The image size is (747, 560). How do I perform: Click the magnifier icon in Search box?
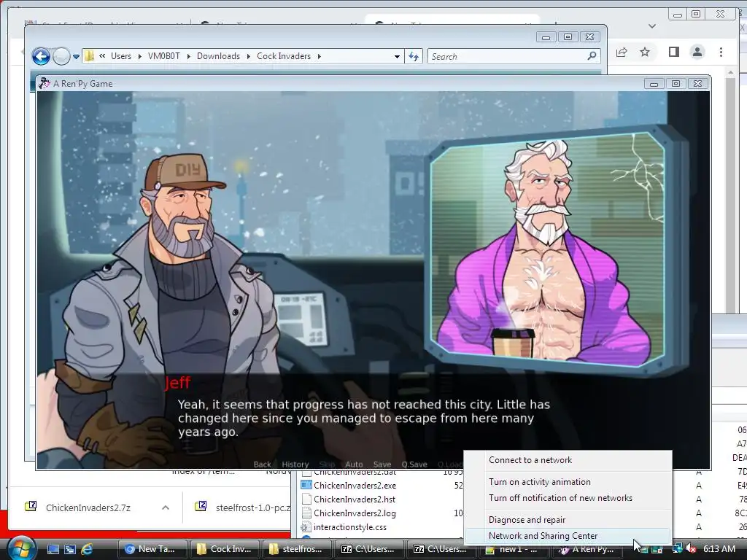[592, 56]
